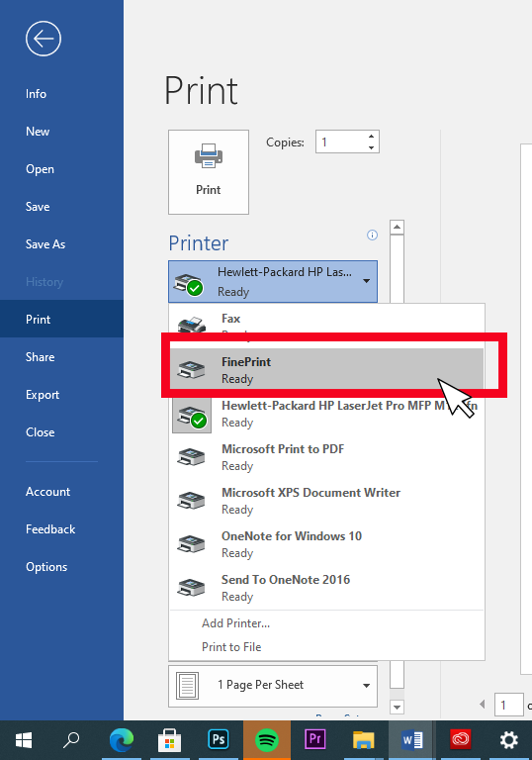The image size is (532, 760).
Task: Choose OneNote for Windows 10 printer
Action: [x=326, y=544]
